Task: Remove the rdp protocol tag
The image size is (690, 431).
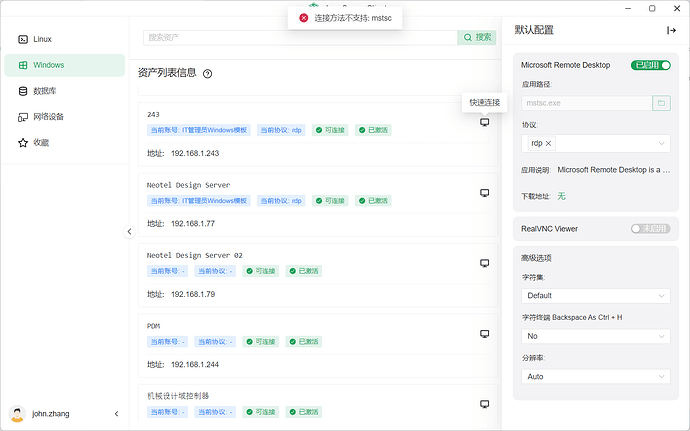Action: (x=548, y=143)
